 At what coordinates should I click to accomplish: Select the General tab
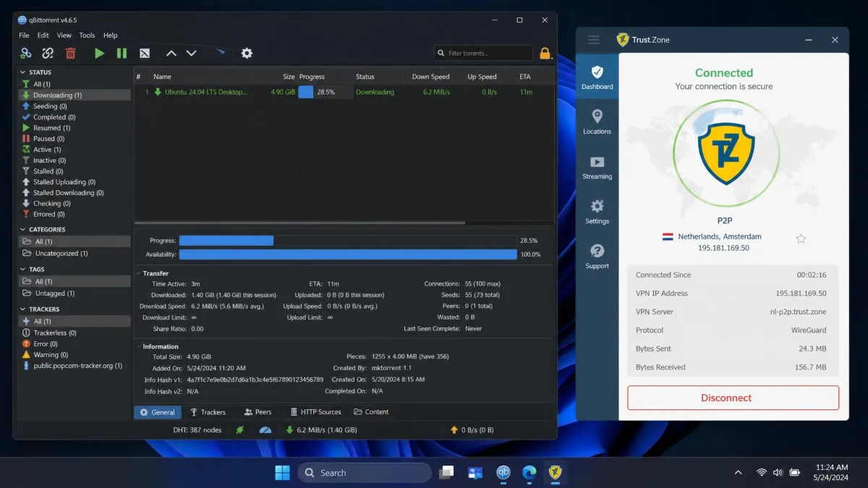[157, 412]
